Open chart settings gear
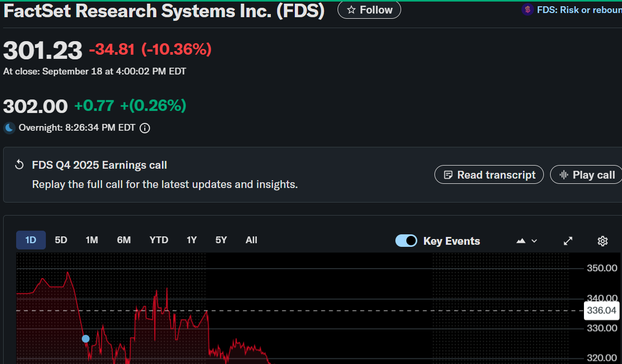The image size is (622, 364). tap(603, 241)
